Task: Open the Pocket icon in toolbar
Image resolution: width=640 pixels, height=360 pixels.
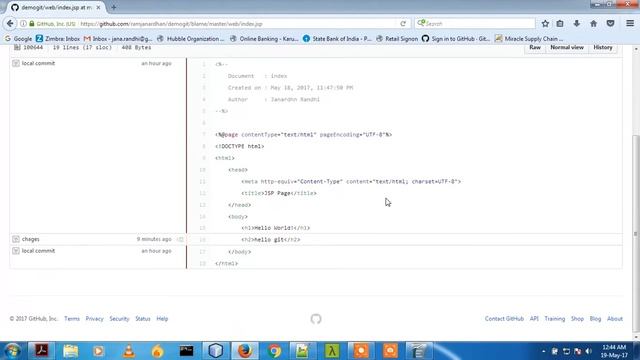Action: point(610,24)
